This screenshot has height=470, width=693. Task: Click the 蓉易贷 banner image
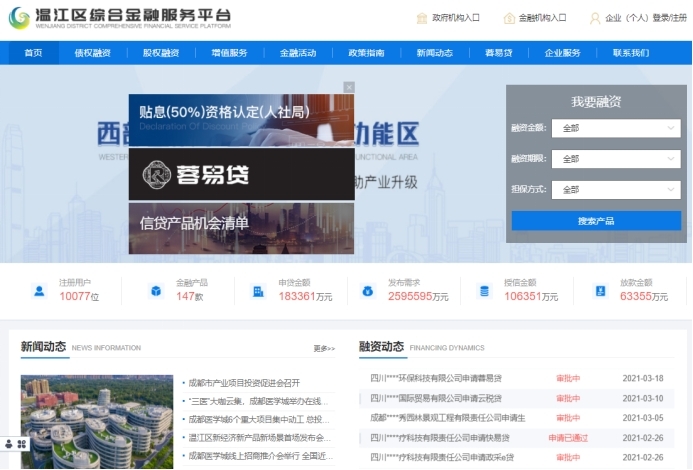pos(241,175)
